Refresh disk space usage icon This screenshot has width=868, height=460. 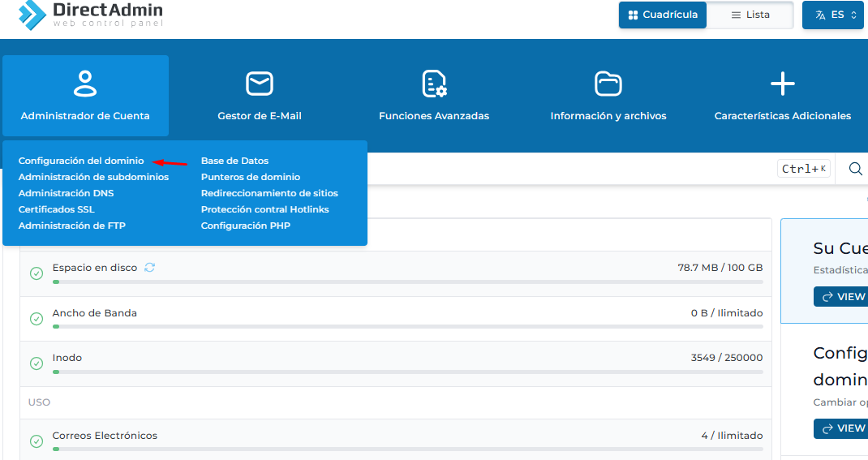(149, 268)
